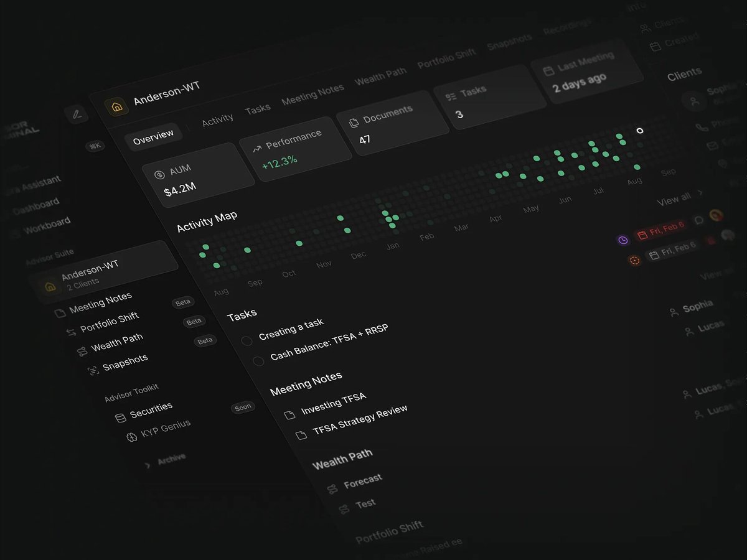Image resolution: width=747 pixels, height=560 pixels.
Task: Open Meeting Notes in the sidebar
Action: tap(100, 304)
